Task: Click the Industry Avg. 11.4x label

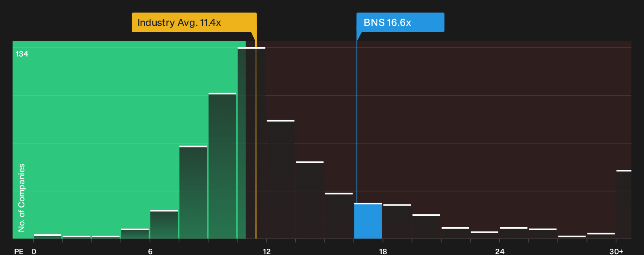Action: (194, 22)
